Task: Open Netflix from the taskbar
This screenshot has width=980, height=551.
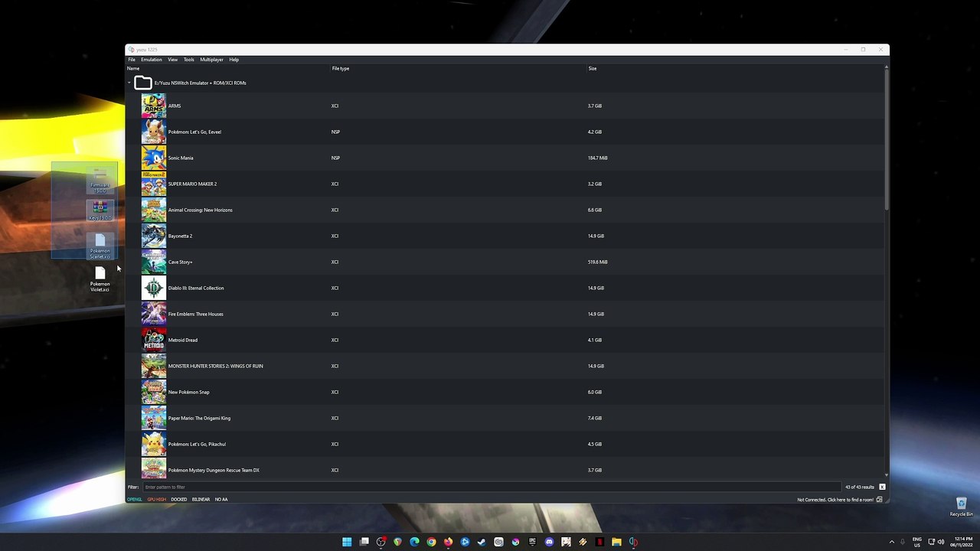Action: [x=599, y=542]
